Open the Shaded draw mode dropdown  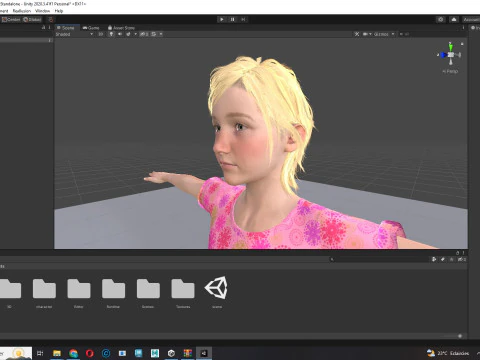(x=74, y=34)
